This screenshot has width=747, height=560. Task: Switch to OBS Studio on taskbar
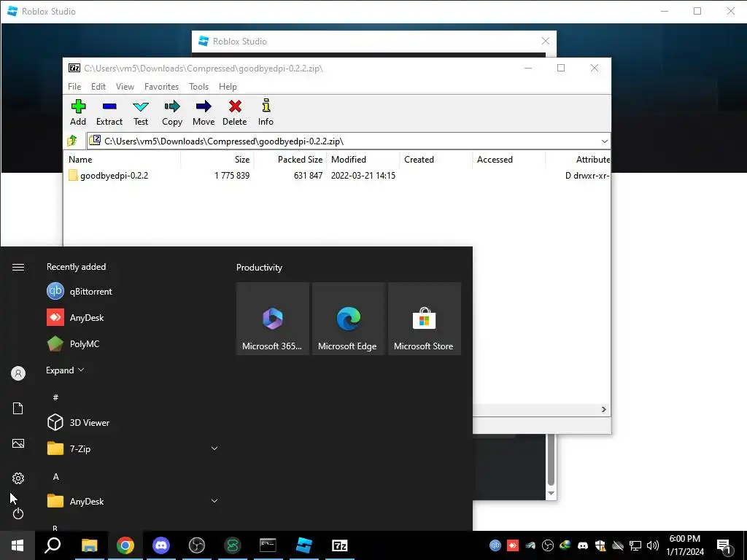(x=197, y=545)
